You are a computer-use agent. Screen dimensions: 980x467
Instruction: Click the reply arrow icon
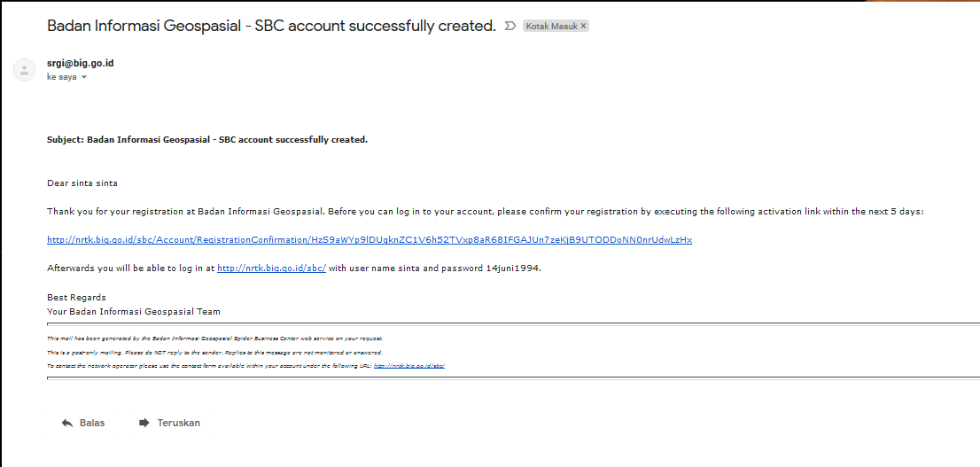pyautogui.click(x=67, y=423)
